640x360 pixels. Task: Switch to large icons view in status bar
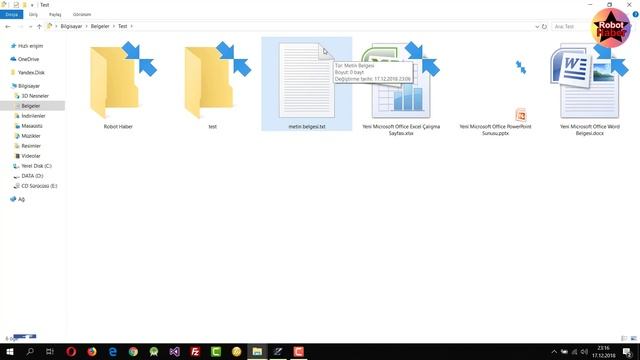(634, 338)
